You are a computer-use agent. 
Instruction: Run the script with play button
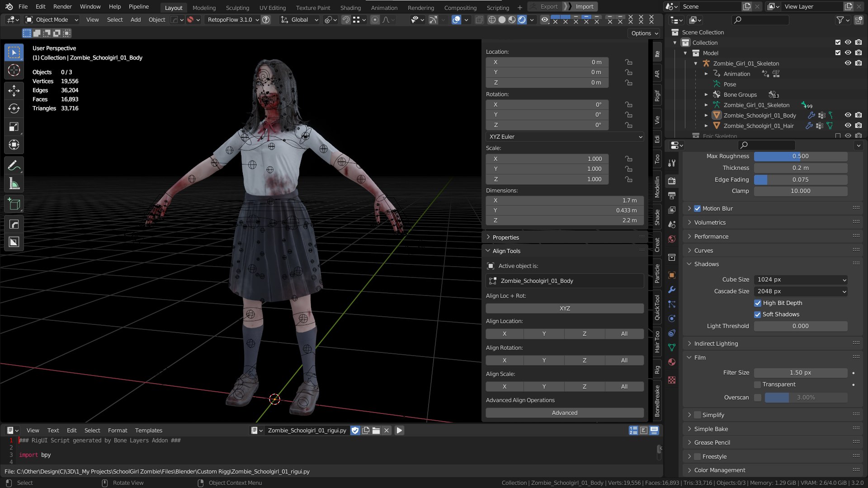(399, 431)
